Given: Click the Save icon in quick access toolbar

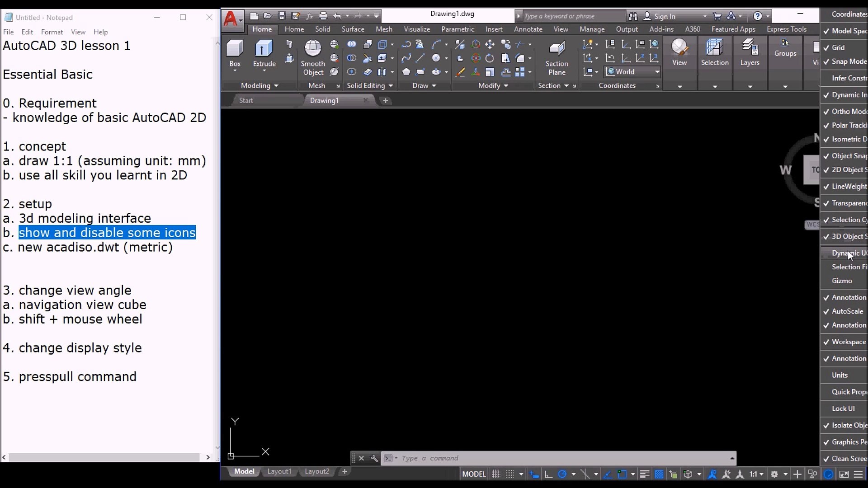Looking at the screenshot, I should point(282,16).
